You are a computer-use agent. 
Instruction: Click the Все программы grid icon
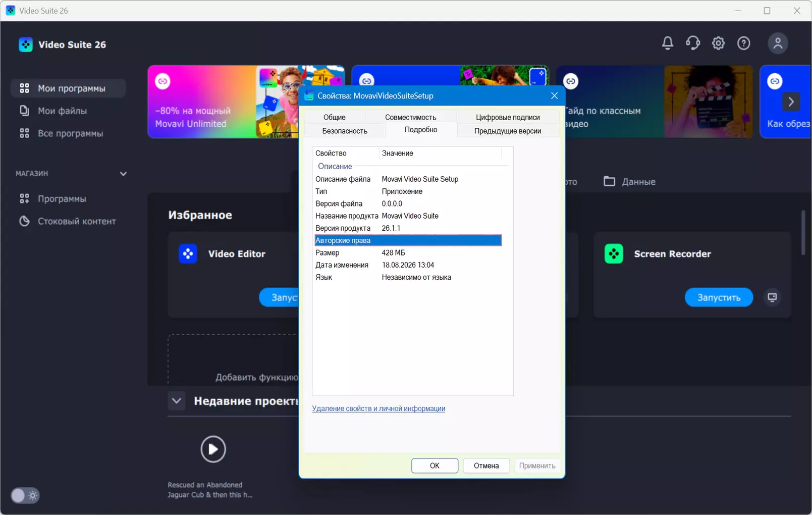pyautogui.click(x=24, y=133)
